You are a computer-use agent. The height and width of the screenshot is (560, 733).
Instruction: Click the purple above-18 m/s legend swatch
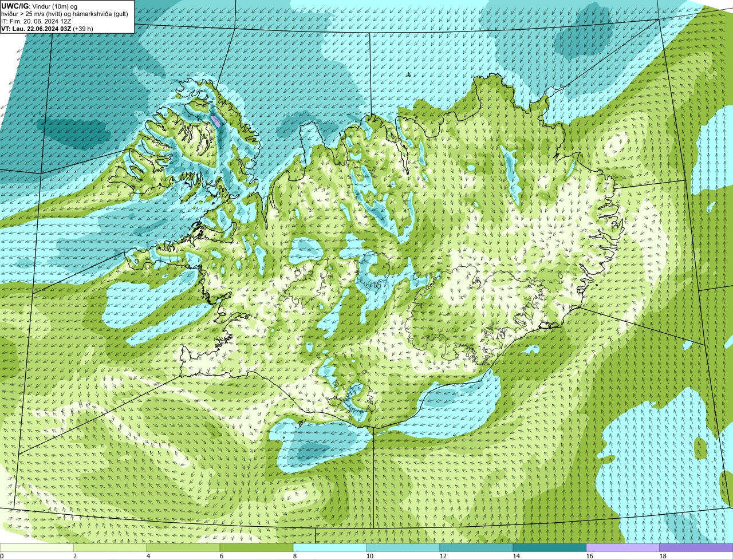pyautogui.click(x=696, y=548)
